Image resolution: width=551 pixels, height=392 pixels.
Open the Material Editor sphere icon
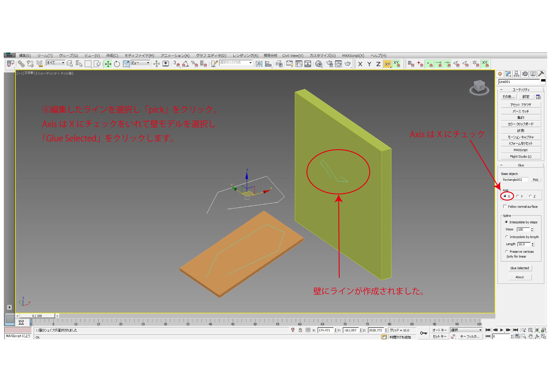point(319,64)
